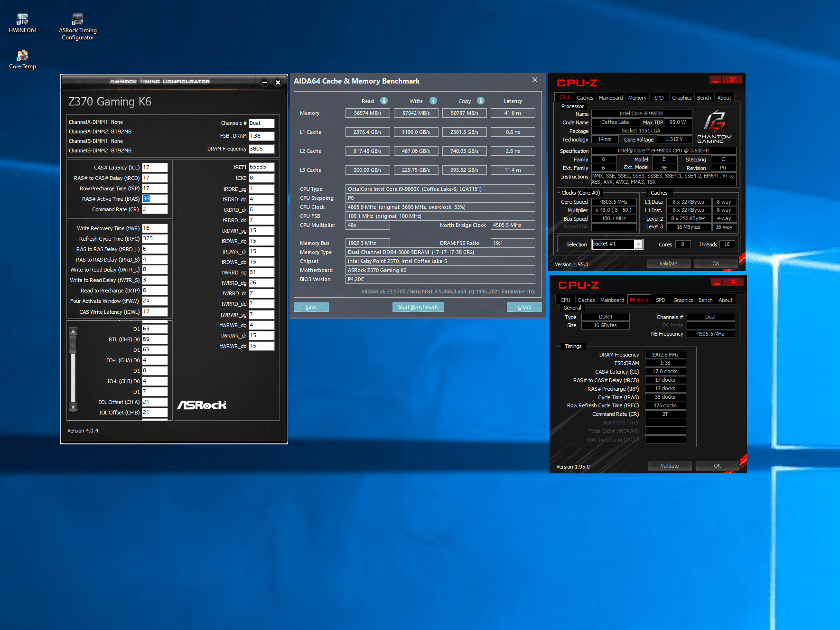Click Start Benchmark button

click(418, 307)
